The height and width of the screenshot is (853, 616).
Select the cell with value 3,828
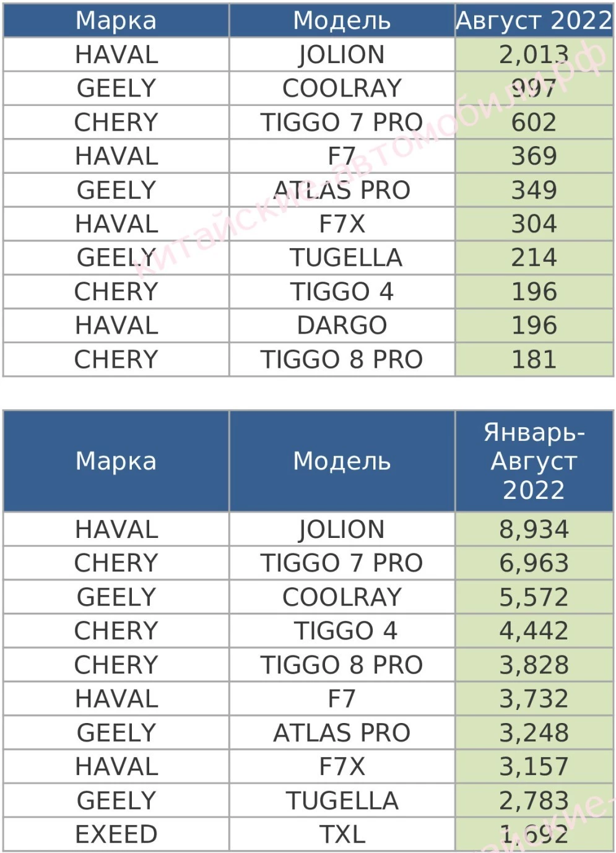534,665
